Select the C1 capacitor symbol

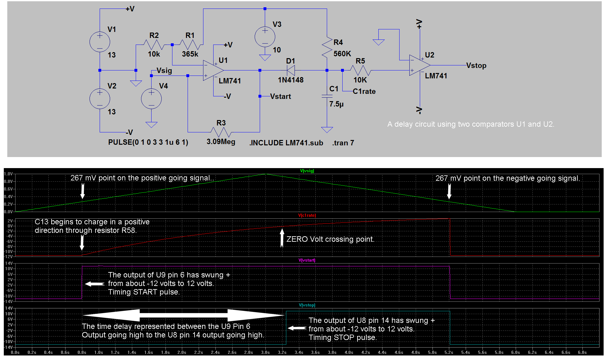click(327, 96)
